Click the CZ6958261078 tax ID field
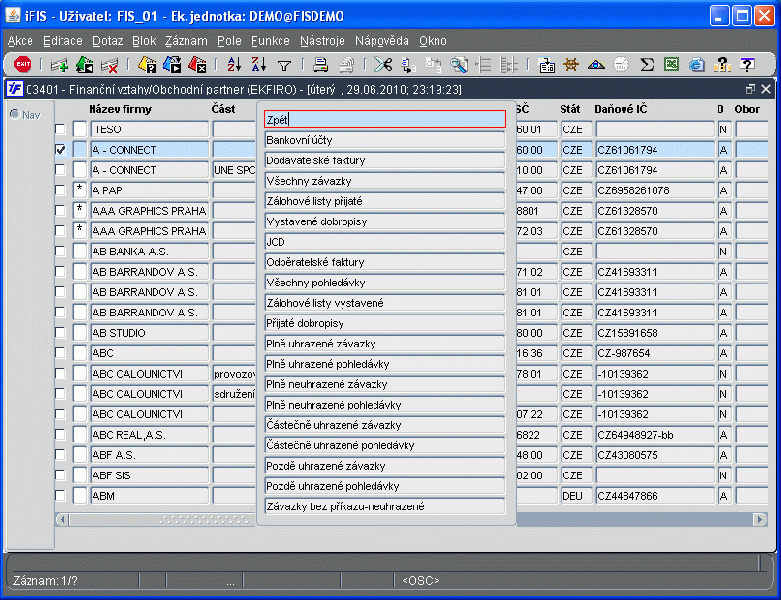Viewport: 781px width, 600px height. [654, 190]
